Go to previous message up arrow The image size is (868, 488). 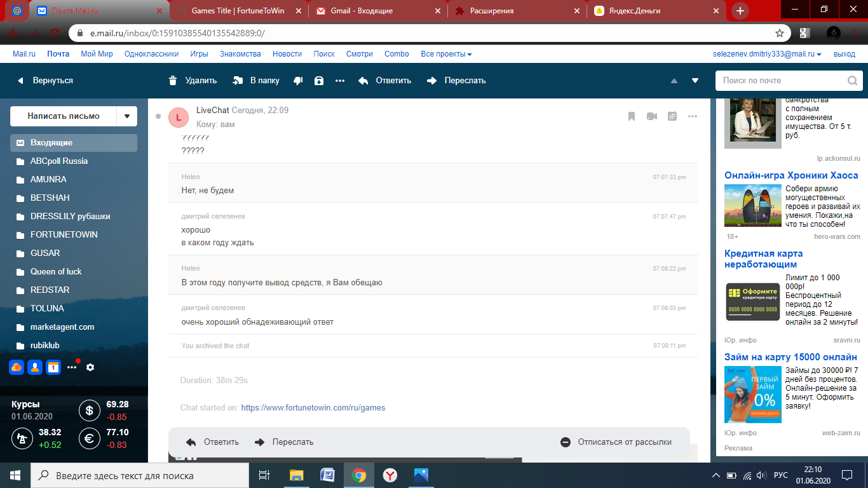[674, 81]
